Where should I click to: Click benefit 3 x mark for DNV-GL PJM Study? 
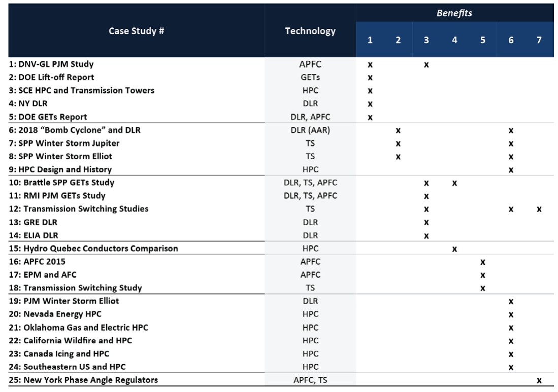pyautogui.click(x=426, y=65)
